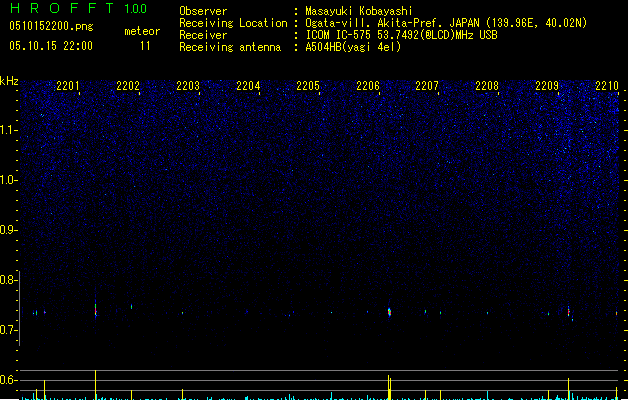629x400 pixels.
Task: Click the Receiver label
Action: (203, 35)
